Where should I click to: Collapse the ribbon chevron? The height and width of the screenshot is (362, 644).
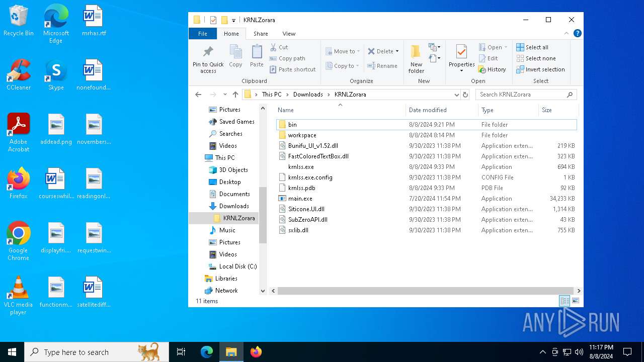click(567, 33)
